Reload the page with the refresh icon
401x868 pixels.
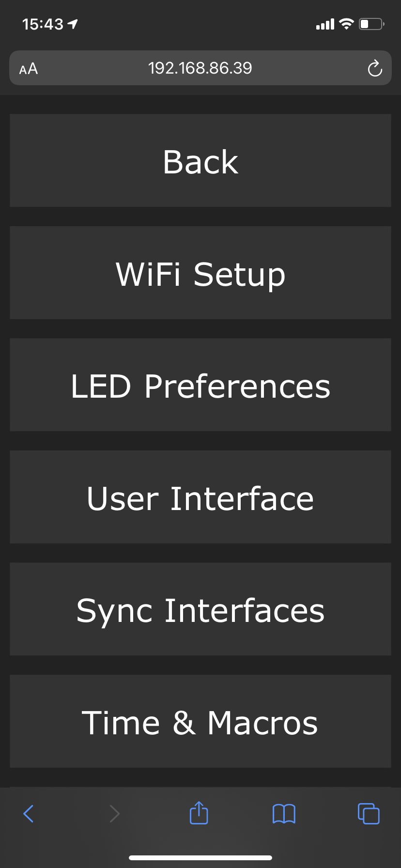(374, 68)
